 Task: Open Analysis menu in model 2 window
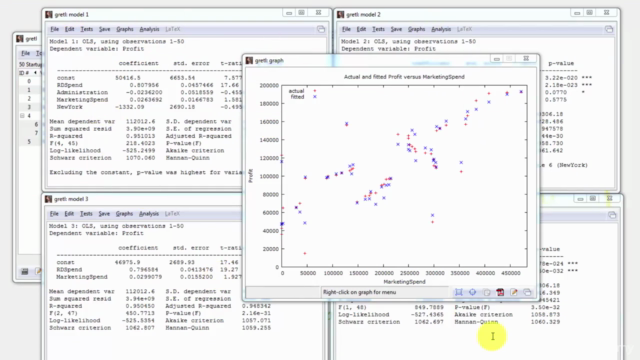tap(441, 29)
